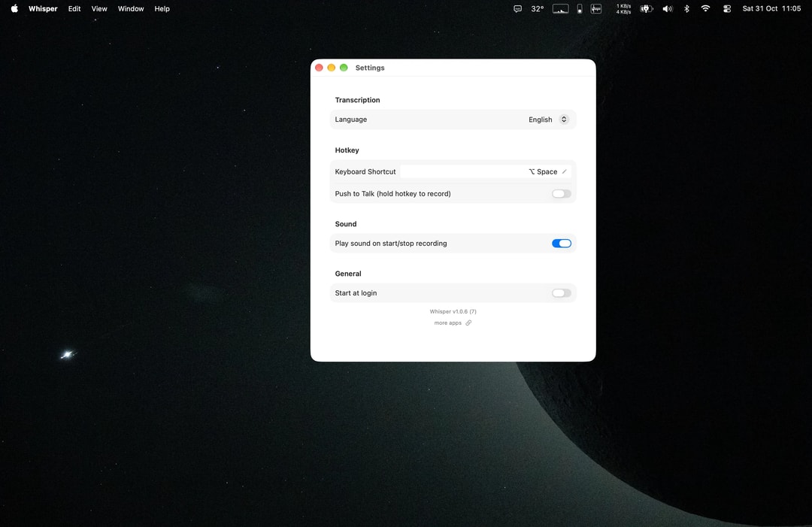Enable Push to Talk toggle
The image size is (812, 527).
coord(562,194)
